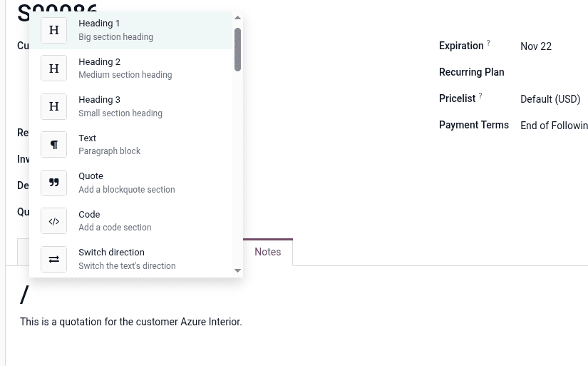The height and width of the screenshot is (366, 588).
Task: Select the Heading 2 H icon
Action: click(53, 68)
